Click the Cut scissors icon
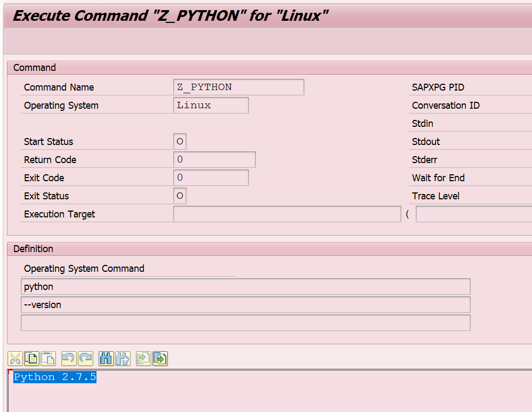This screenshot has width=532, height=412. 15,359
